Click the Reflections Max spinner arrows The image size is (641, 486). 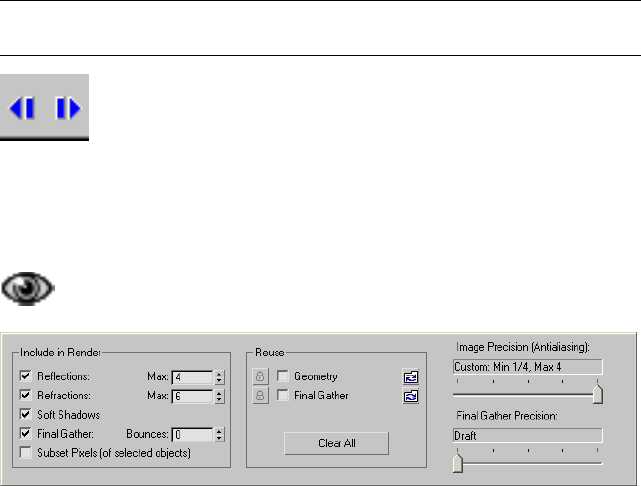coord(220,377)
